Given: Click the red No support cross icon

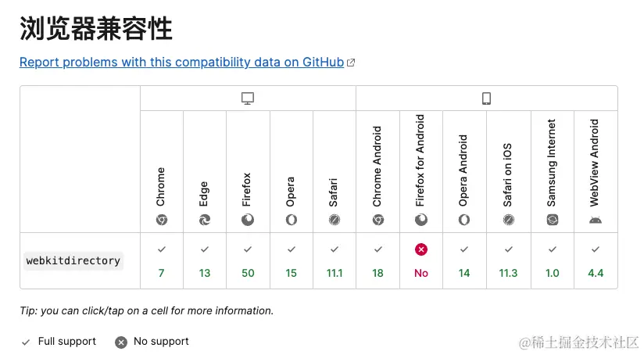Looking at the screenshot, I should coord(421,249).
